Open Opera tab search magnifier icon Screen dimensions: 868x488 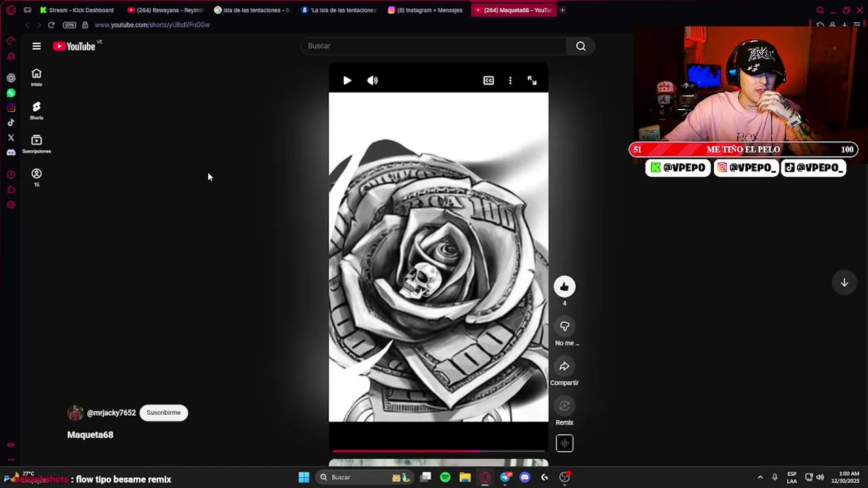[x=820, y=10]
